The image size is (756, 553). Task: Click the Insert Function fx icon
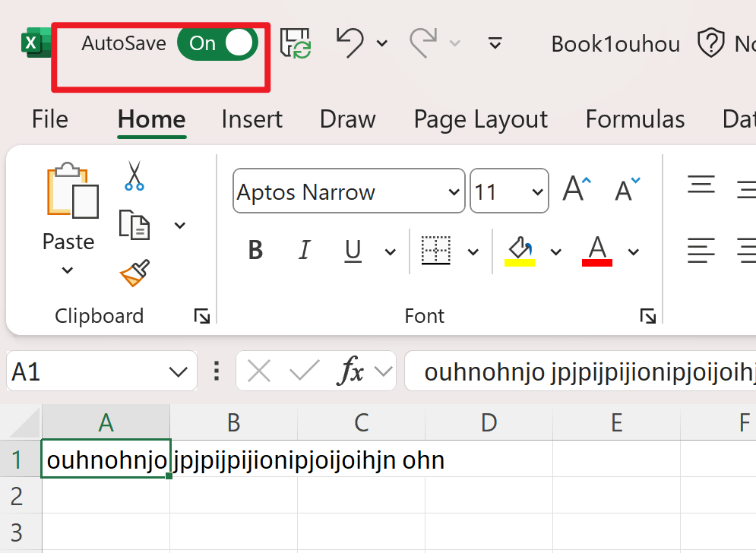(350, 371)
